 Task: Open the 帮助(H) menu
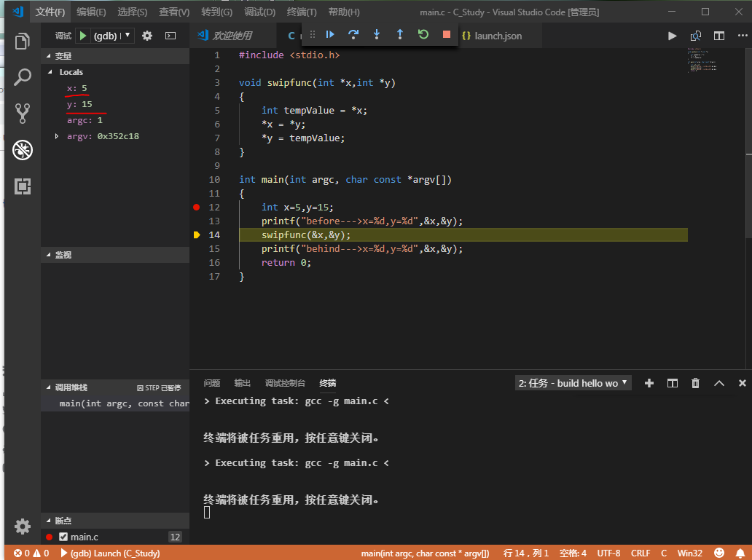(x=344, y=12)
